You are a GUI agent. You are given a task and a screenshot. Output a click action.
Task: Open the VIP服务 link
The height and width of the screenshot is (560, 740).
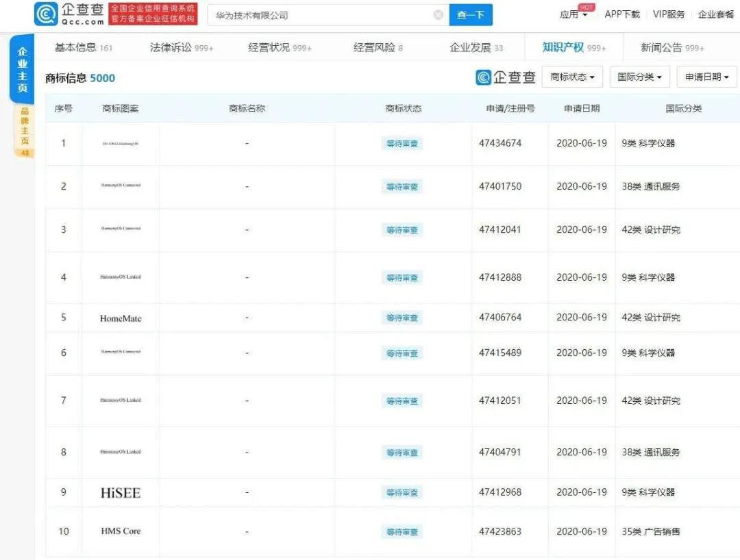coord(669,14)
